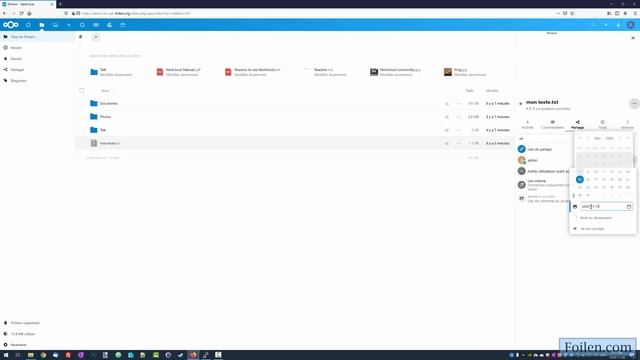The image size is (640, 360).
Task: Select Tous les fichiers in sidebar
Action: coord(38,37)
